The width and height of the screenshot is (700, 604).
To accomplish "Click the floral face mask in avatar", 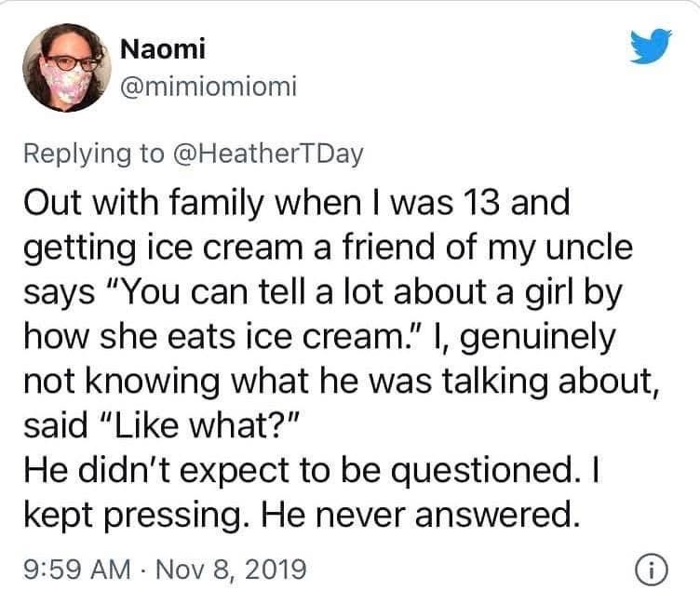I will coord(69,82).
